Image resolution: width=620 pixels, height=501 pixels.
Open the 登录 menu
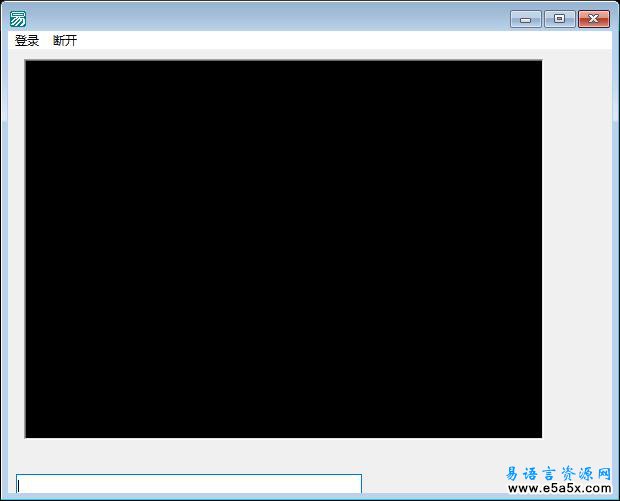pos(27,40)
